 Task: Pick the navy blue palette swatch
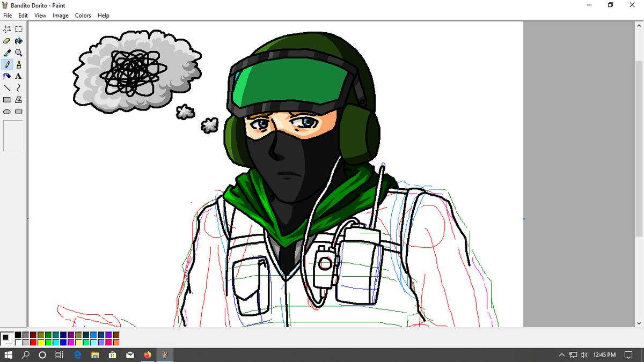63,335
